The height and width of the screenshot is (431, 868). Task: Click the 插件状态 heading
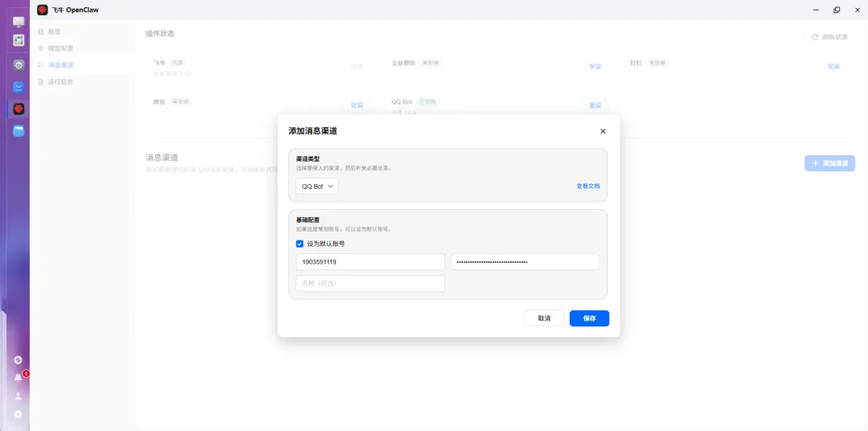[x=160, y=33]
